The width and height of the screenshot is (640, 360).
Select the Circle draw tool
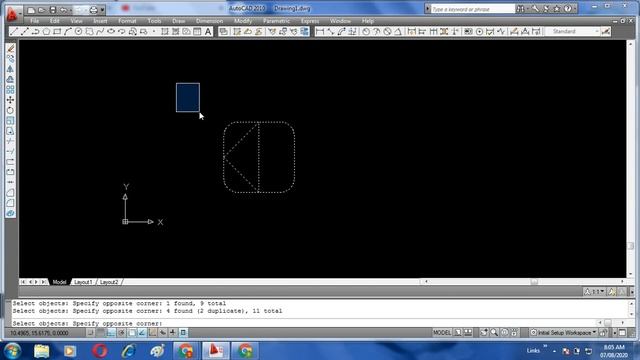point(78,31)
